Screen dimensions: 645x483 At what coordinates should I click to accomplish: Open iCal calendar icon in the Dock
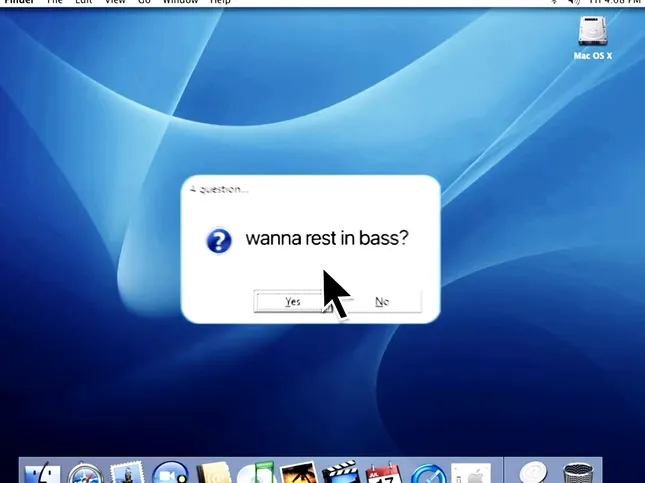point(384,473)
